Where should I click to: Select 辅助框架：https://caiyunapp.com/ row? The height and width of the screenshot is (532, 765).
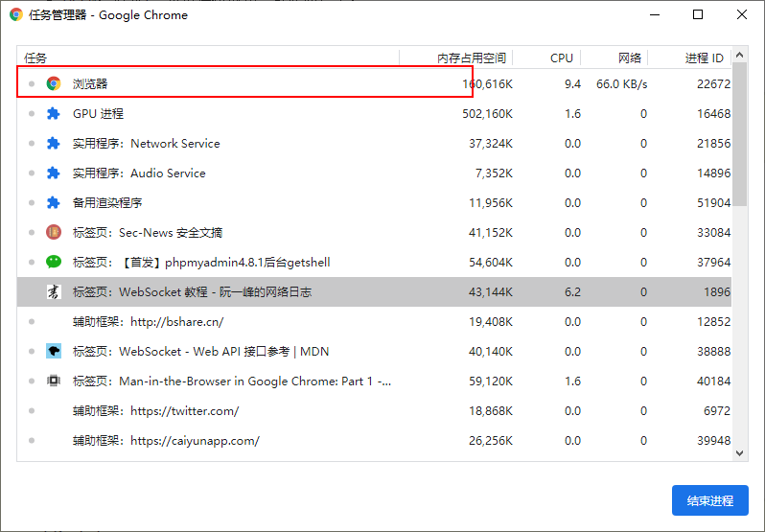(x=374, y=441)
